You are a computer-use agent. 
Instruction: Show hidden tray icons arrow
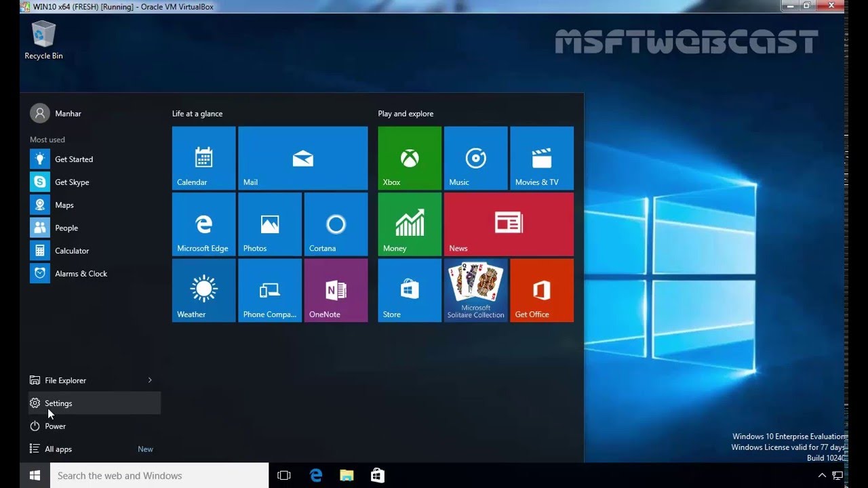coord(822,476)
